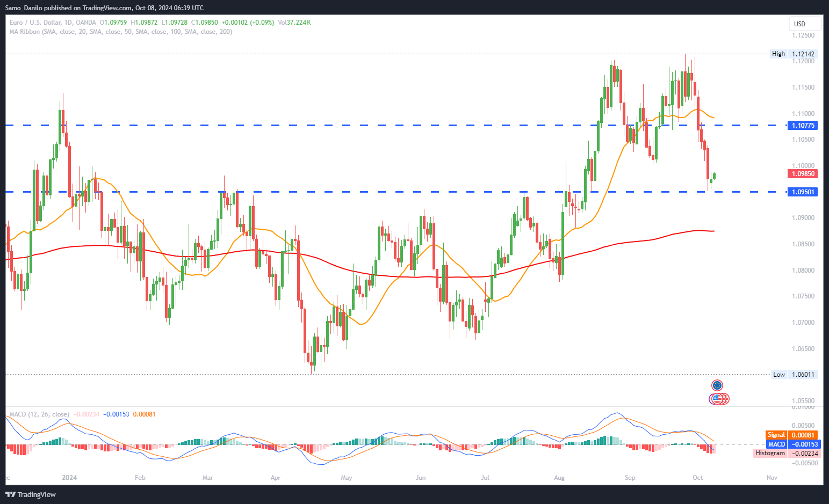This screenshot has height=504, width=829.
Task: Click the 1.08000 price axis label
Action: point(803,271)
